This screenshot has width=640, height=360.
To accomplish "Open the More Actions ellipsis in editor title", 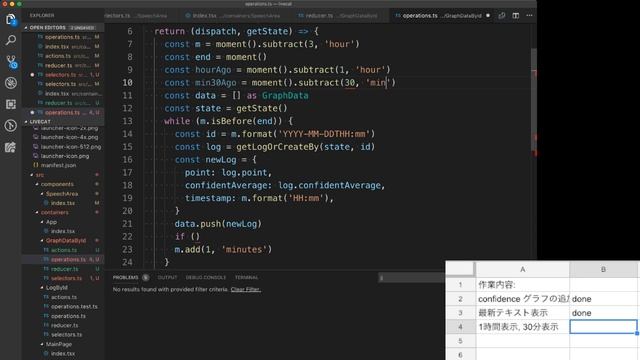I will (x=529, y=16).
